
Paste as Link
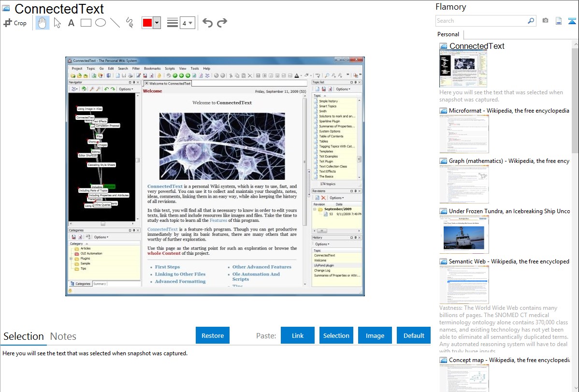(298, 335)
